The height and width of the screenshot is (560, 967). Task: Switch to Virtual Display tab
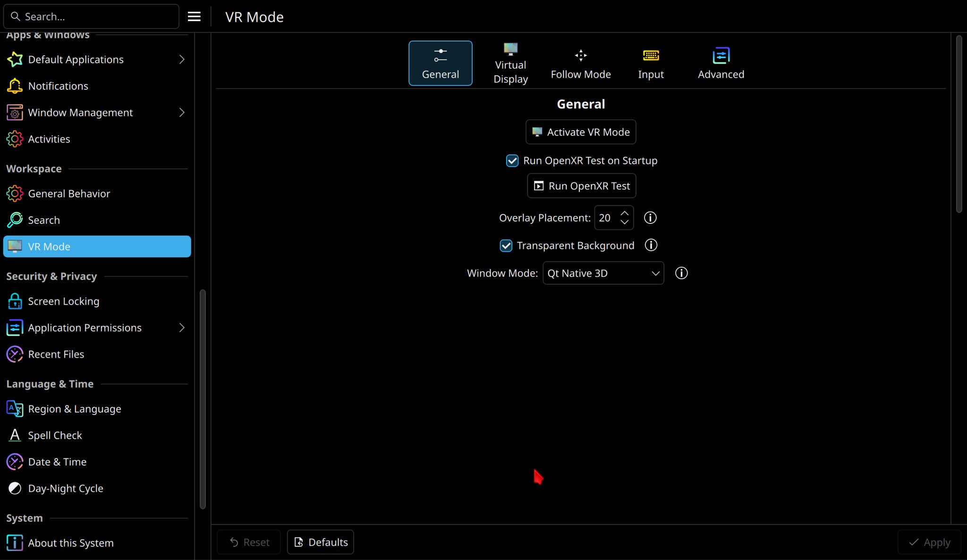click(x=510, y=63)
